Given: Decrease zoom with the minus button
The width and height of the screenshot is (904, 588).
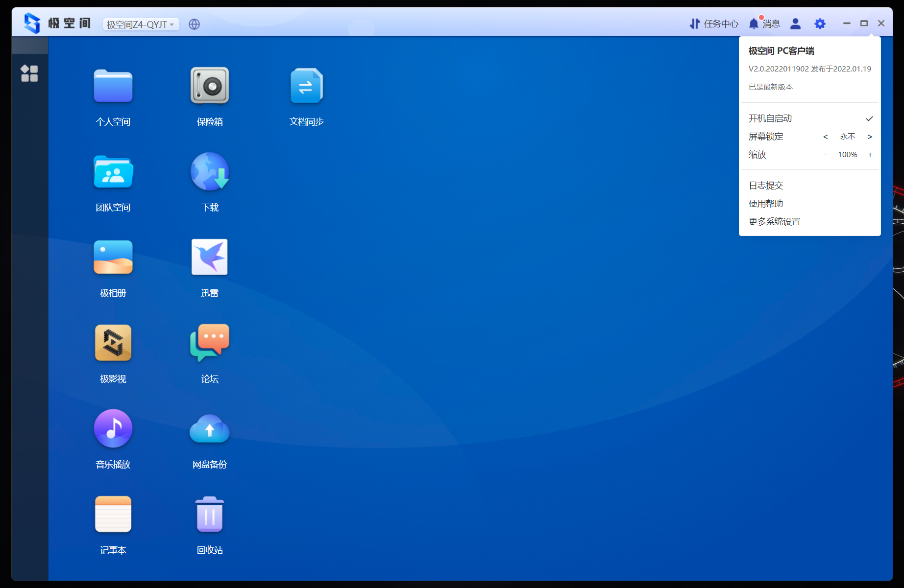Looking at the screenshot, I should [x=825, y=155].
